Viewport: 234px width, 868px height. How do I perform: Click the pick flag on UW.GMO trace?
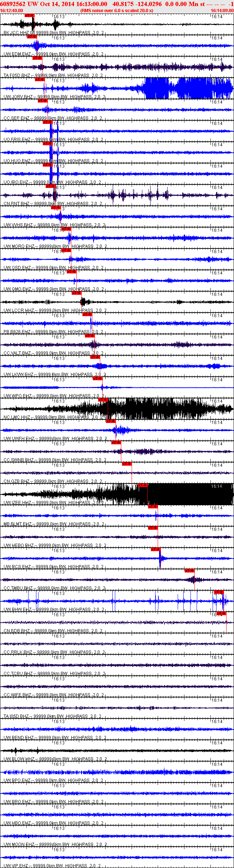click(x=72, y=272)
